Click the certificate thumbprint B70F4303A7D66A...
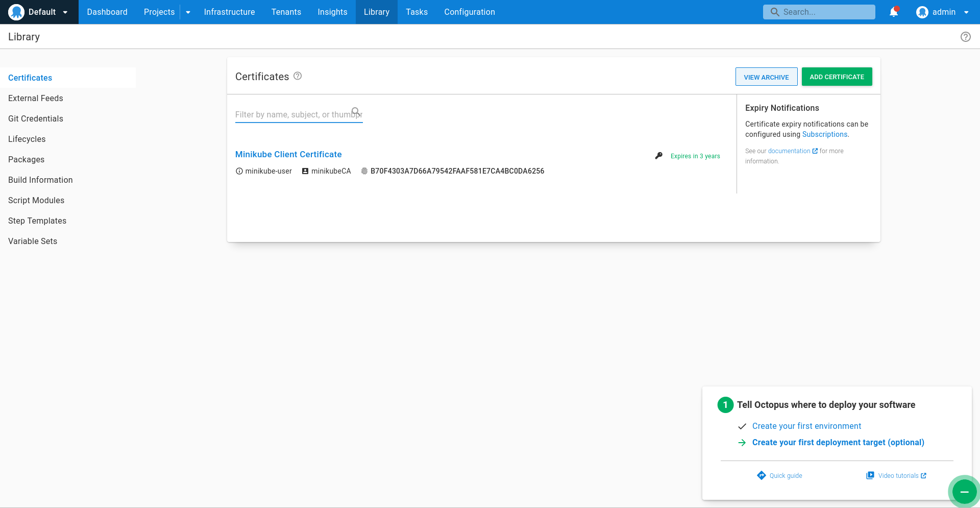 (457, 171)
